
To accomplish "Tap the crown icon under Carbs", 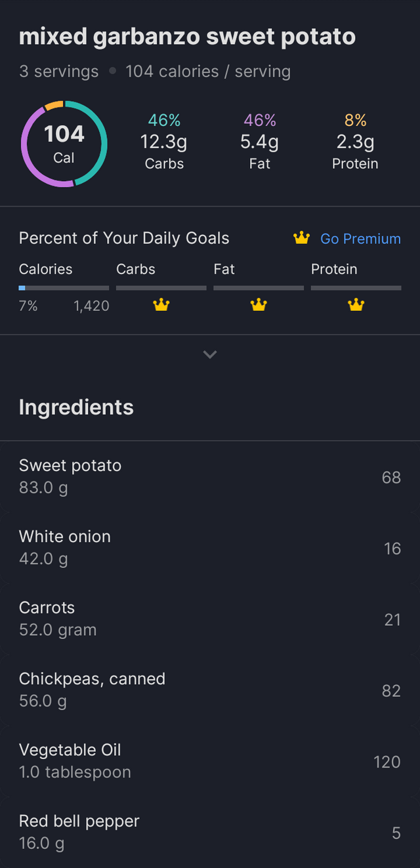I will (161, 304).
